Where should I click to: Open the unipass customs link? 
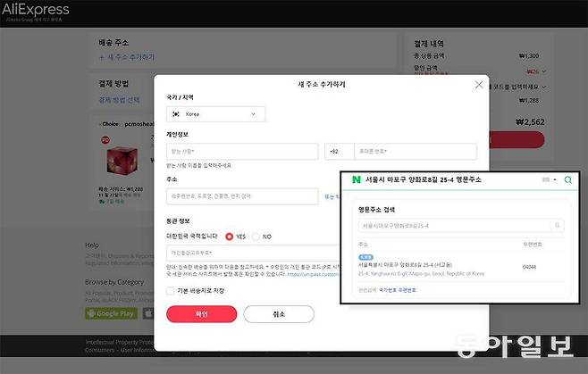(313, 274)
